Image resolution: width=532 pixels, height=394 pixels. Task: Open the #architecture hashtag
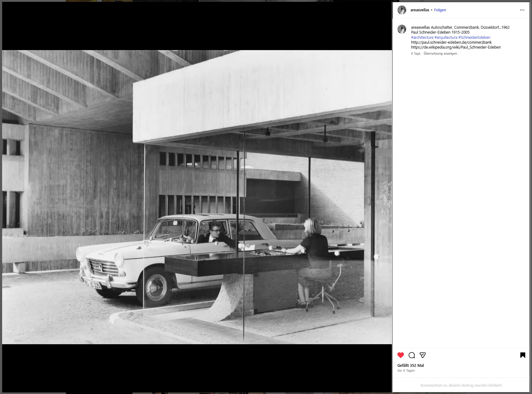[x=422, y=37]
